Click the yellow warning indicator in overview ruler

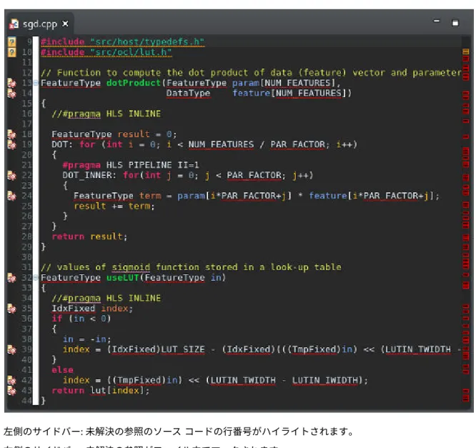click(465, 51)
